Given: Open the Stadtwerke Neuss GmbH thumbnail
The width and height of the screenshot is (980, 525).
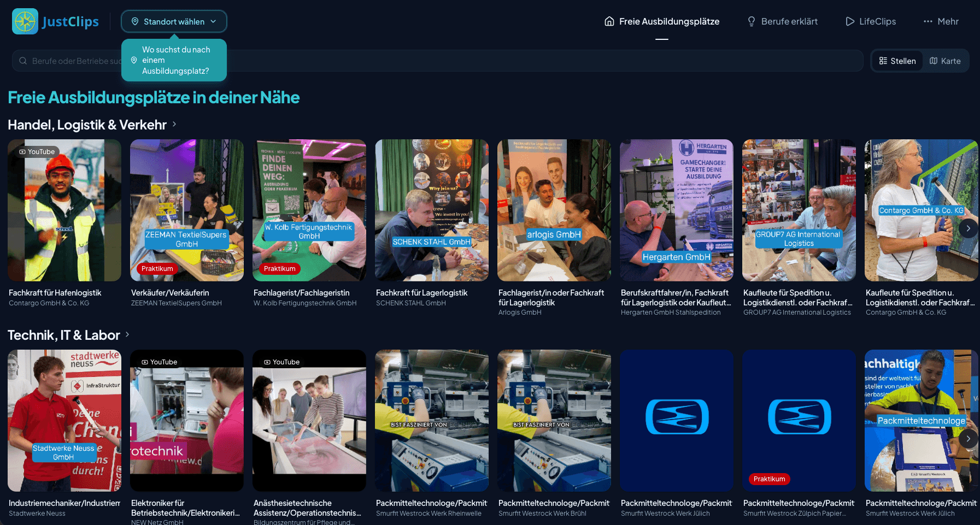Looking at the screenshot, I should pyautogui.click(x=64, y=421).
